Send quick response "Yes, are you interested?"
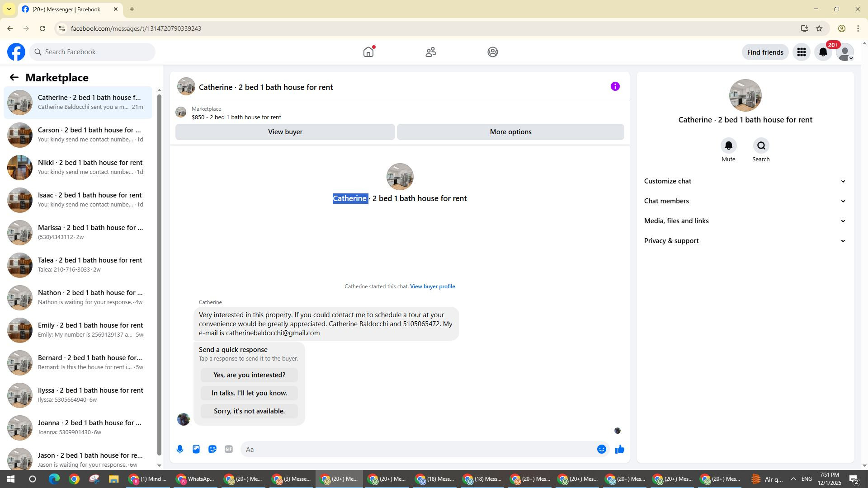This screenshot has height=488, width=868. pos(249,375)
